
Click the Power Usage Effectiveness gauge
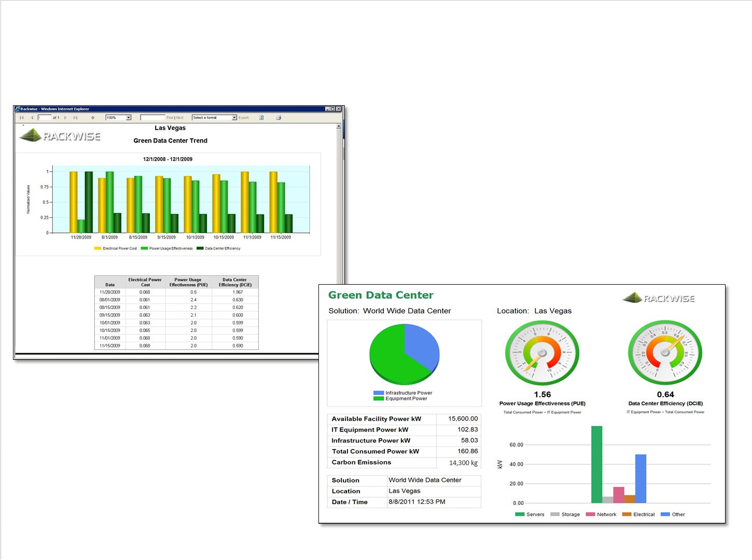[542, 354]
